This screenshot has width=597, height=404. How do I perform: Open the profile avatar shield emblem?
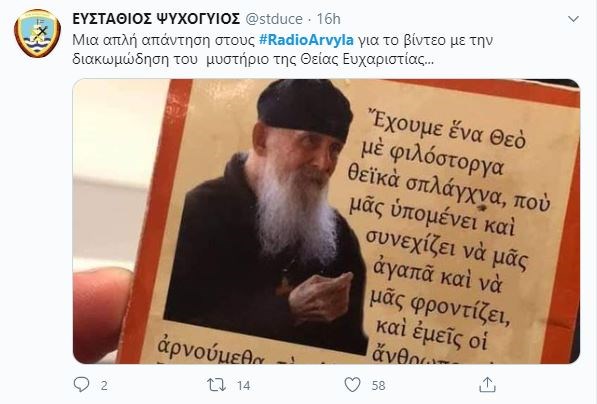(37, 34)
